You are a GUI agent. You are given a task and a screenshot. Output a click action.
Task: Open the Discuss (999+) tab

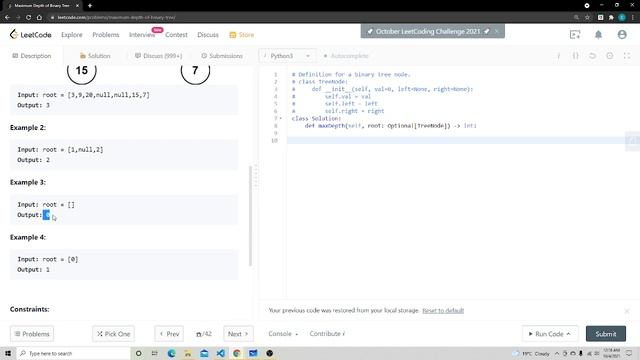[x=159, y=56]
